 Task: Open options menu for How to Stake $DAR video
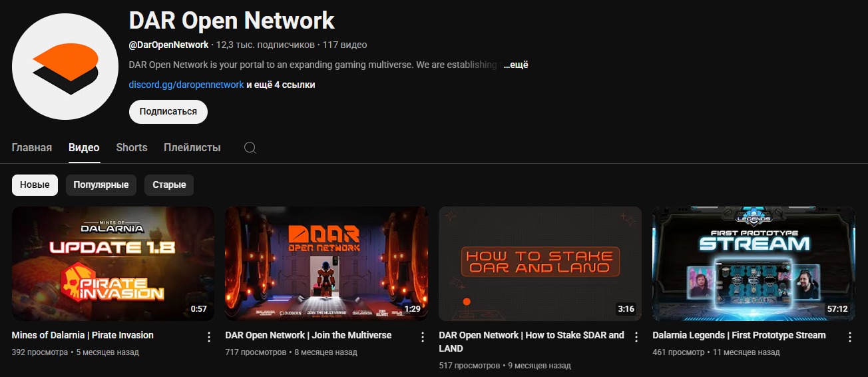[x=636, y=337]
